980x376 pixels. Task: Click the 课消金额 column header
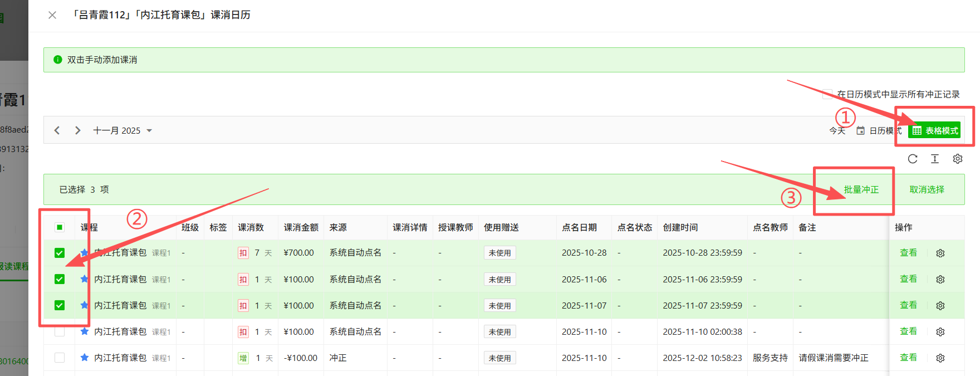click(301, 227)
